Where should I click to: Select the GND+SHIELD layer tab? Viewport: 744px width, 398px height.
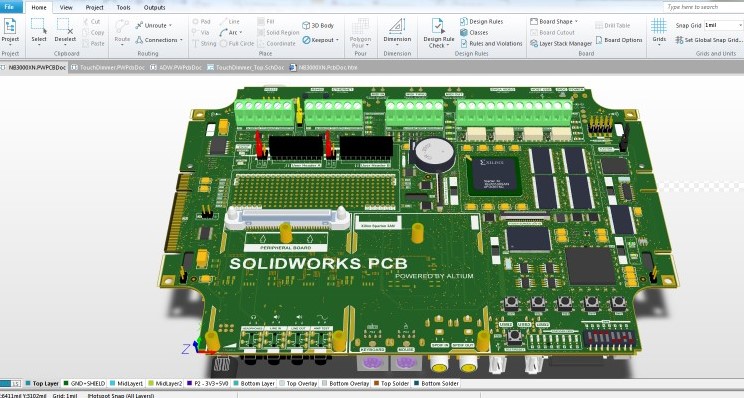pos(84,383)
